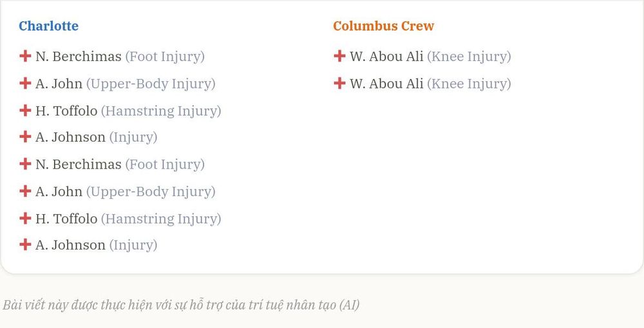Viewport: 644px width, 328px height.
Task: Click Upper-Body Injury text in repeated A. John row
Action: 151,192
